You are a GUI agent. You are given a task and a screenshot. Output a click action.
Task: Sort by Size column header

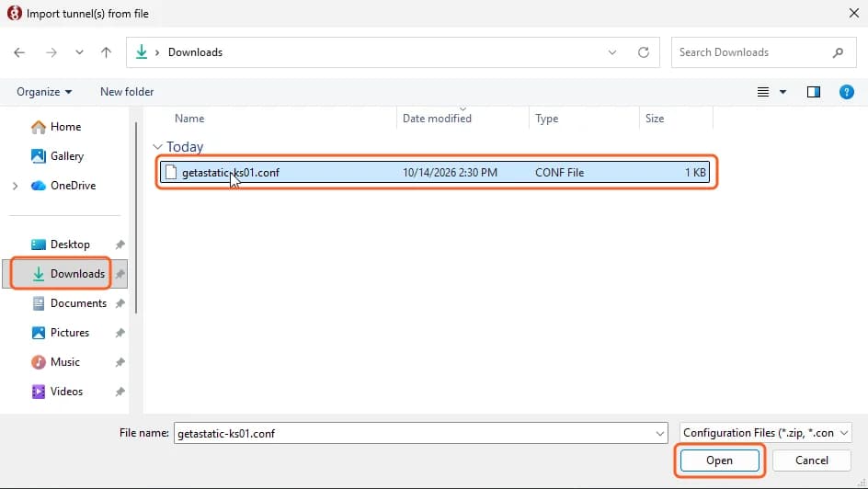coord(655,119)
